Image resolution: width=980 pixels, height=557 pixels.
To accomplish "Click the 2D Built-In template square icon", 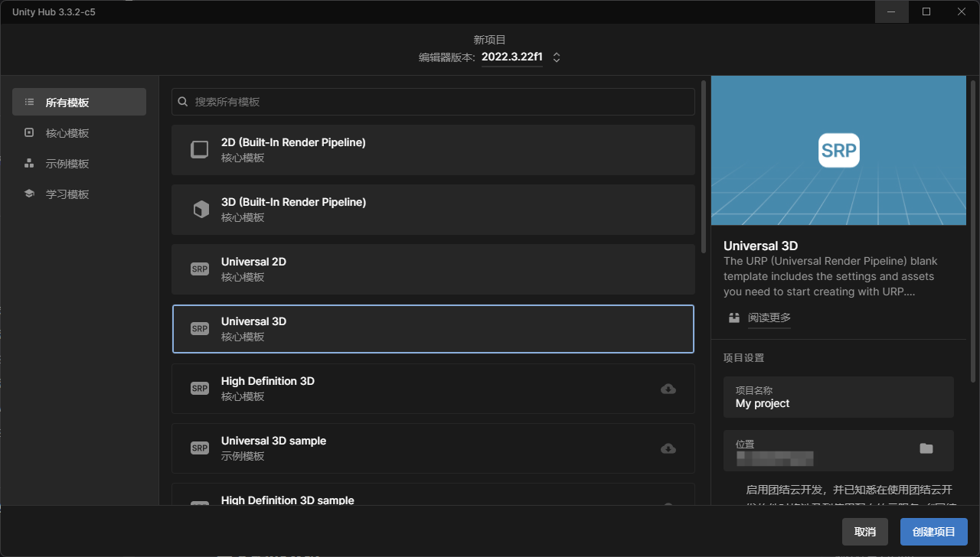I will pyautogui.click(x=200, y=150).
